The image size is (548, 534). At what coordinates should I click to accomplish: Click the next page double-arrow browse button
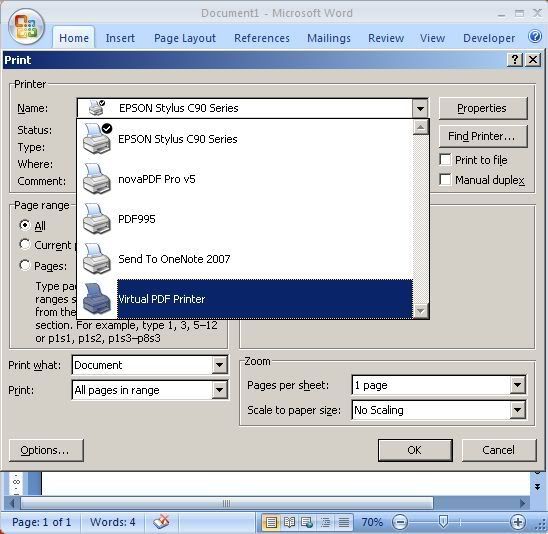pos(537,487)
